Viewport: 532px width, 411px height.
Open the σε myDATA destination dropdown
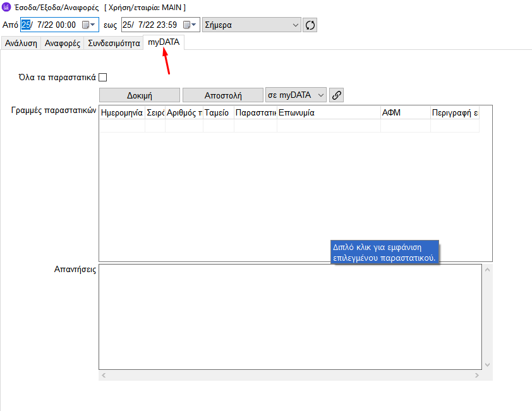tap(296, 95)
